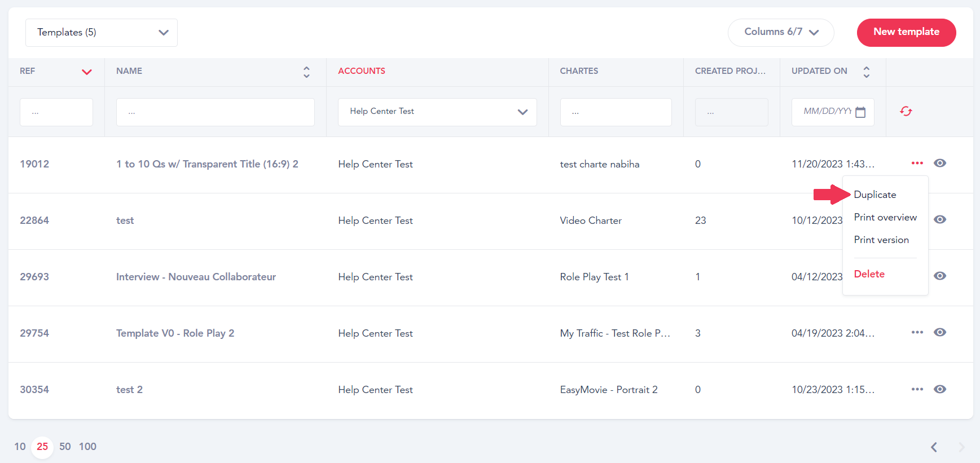
Task: Open more options for template 19012
Action: [x=917, y=163]
